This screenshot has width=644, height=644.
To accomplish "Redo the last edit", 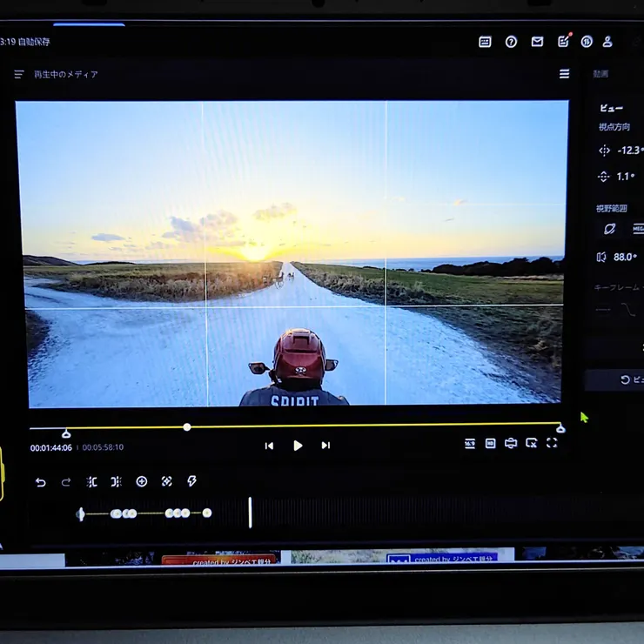I will coord(66,482).
